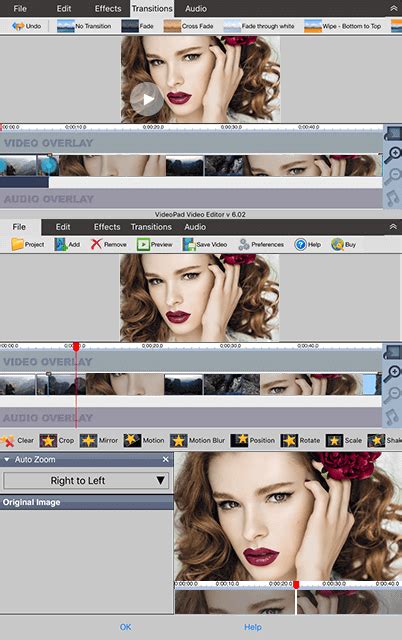The width and height of the screenshot is (402, 640).
Task: Zoom out the timeline in the top screen
Action: 393,176
